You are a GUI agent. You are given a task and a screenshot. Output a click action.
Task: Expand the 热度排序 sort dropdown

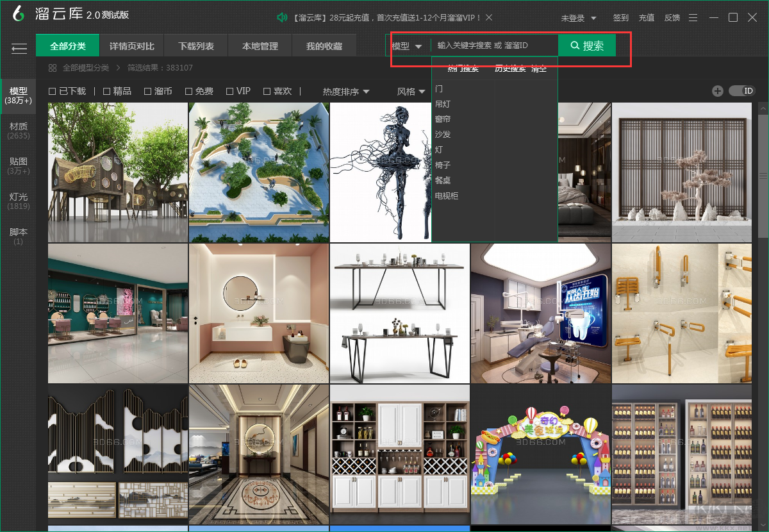346,92
